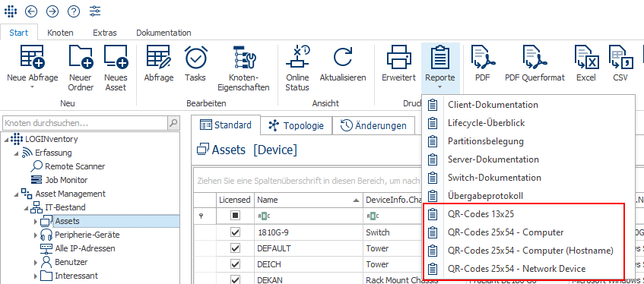Expand the Assets tree node
This screenshot has height=284, width=644.
[x=36, y=222]
